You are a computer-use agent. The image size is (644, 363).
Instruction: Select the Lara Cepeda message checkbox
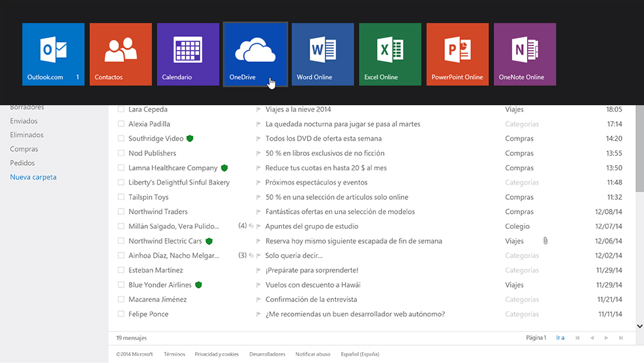click(x=121, y=109)
